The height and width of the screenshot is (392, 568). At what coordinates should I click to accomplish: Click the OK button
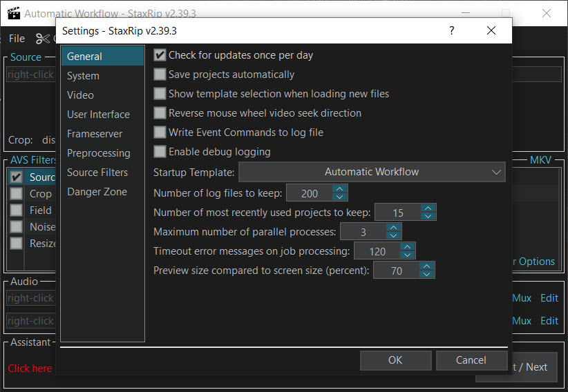[395, 360]
